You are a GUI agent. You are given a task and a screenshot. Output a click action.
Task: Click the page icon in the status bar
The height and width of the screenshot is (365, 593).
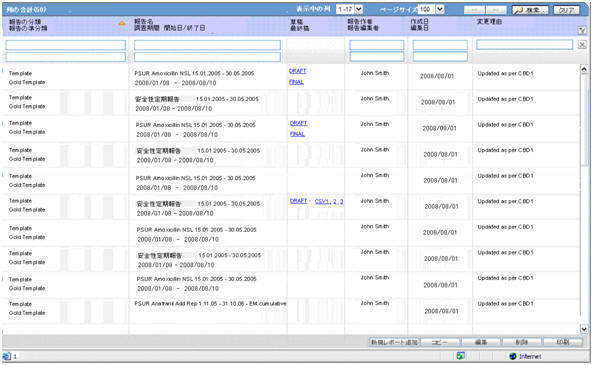(x=7, y=356)
